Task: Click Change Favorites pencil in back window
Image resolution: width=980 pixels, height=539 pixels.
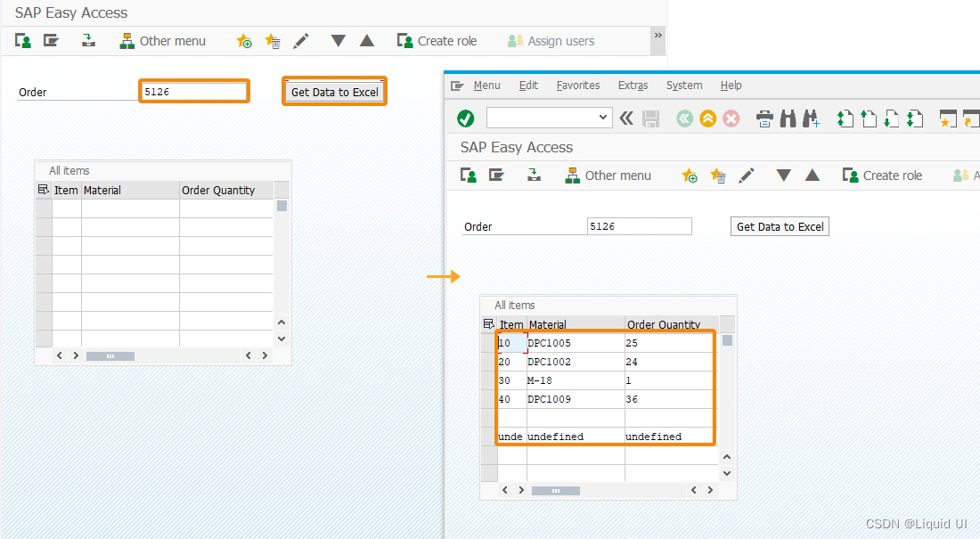Action: click(x=300, y=41)
